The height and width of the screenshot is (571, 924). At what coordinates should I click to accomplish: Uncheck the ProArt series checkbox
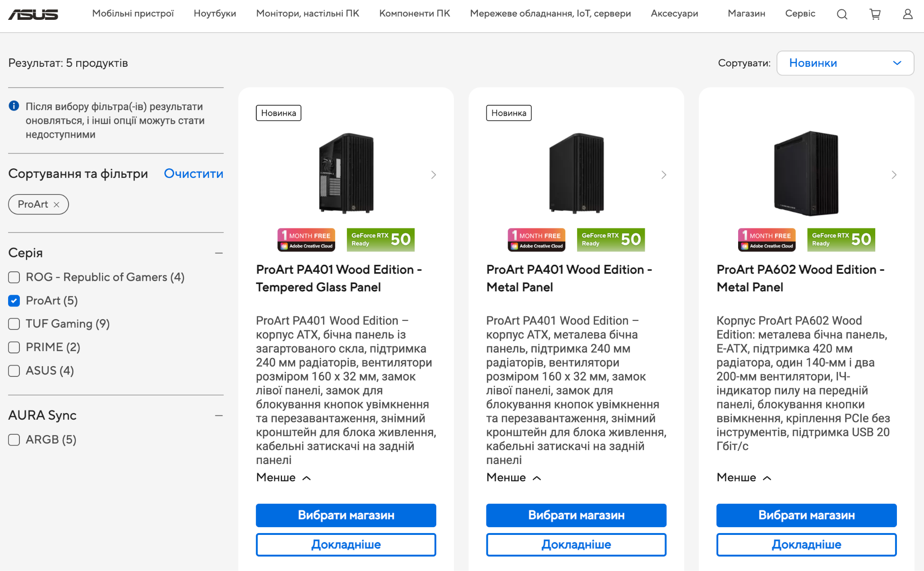pyautogui.click(x=14, y=301)
